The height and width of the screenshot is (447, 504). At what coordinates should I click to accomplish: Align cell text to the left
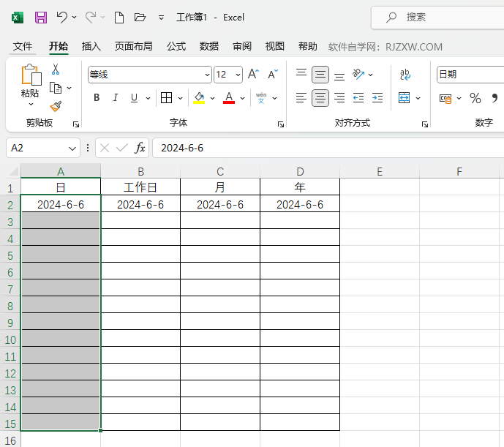(301, 97)
